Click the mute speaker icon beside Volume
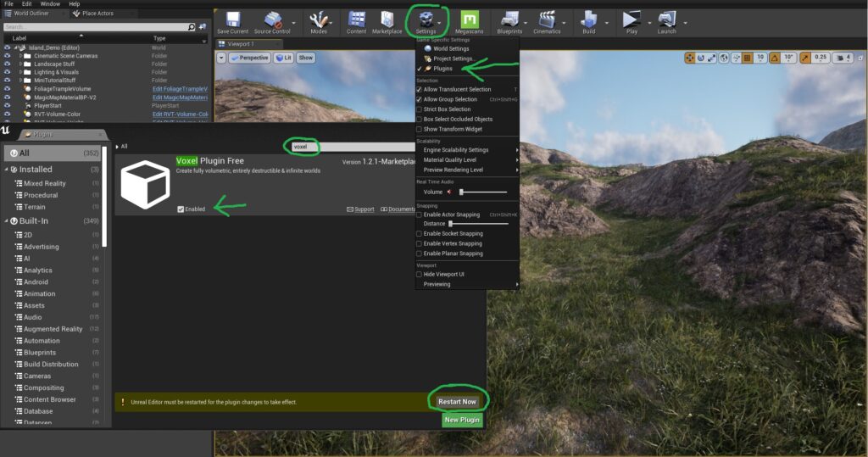 [449, 192]
